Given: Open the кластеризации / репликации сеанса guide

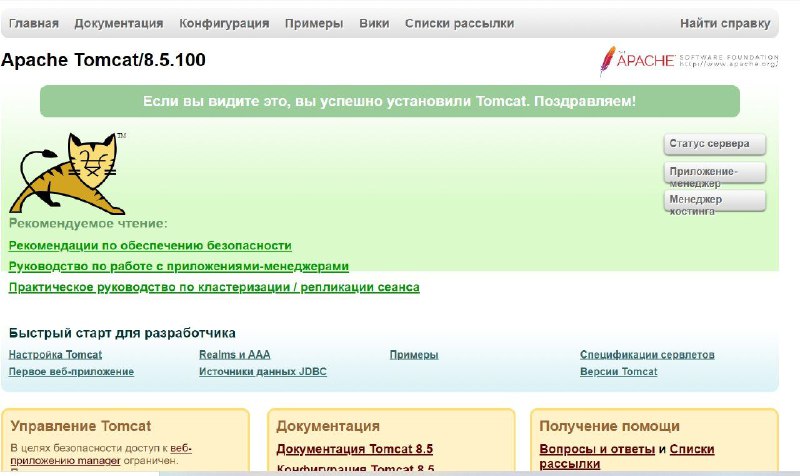Looking at the screenshot, I should 214,287.
